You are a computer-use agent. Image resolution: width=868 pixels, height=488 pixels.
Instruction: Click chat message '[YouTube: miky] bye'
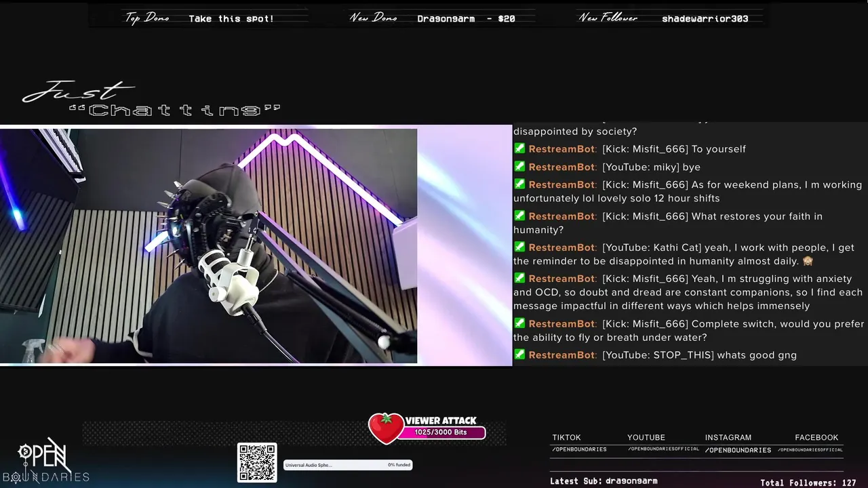click(651, 167)
